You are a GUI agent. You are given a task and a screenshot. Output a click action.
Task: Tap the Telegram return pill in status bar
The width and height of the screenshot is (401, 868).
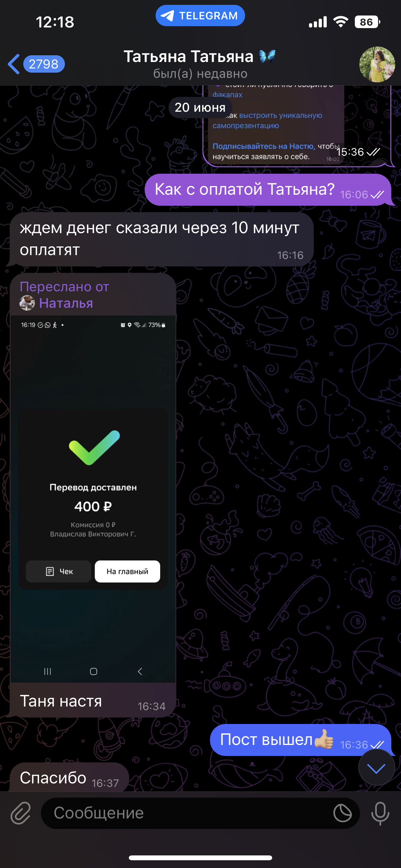pyautogui.click(x=200, y=16)
